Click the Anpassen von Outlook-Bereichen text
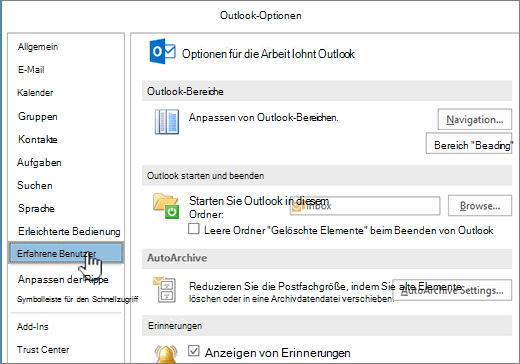 pyautogui.click(x=264, y=118)
